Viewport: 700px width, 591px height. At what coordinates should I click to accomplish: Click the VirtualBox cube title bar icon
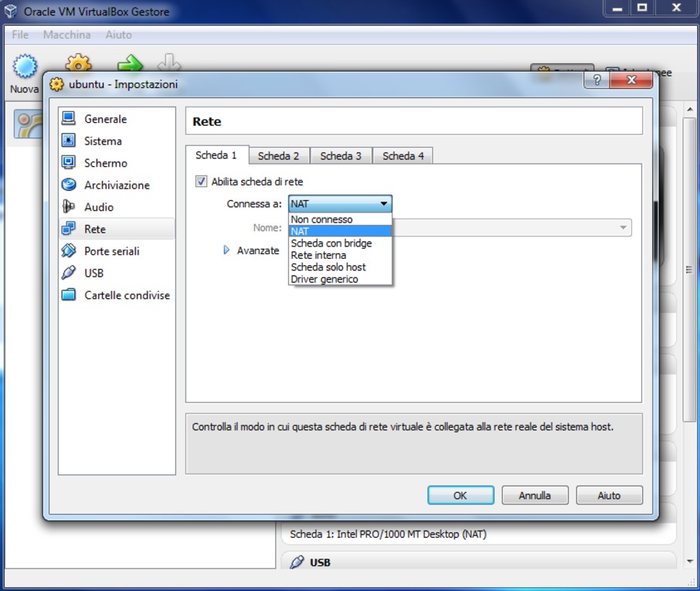(11, 11)
